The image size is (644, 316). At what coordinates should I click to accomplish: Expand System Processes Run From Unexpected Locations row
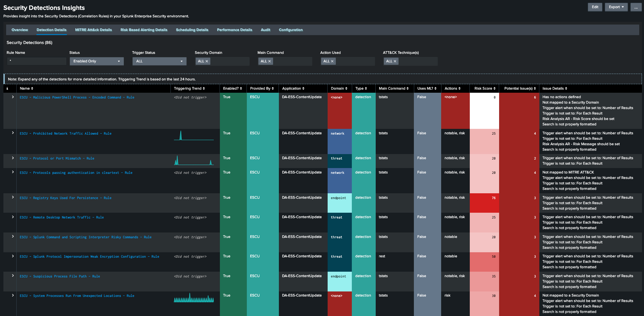point(13,295)
